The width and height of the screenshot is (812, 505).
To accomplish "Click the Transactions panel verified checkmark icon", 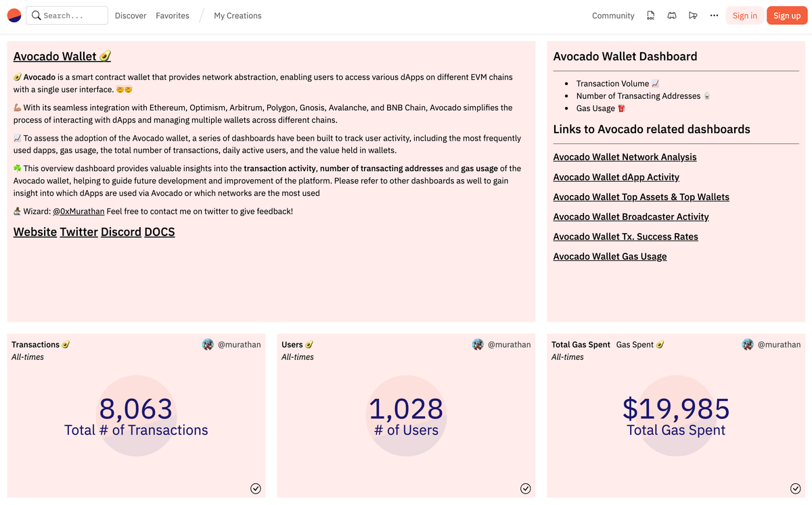I will pyautogui.click(x=256, y=488).
